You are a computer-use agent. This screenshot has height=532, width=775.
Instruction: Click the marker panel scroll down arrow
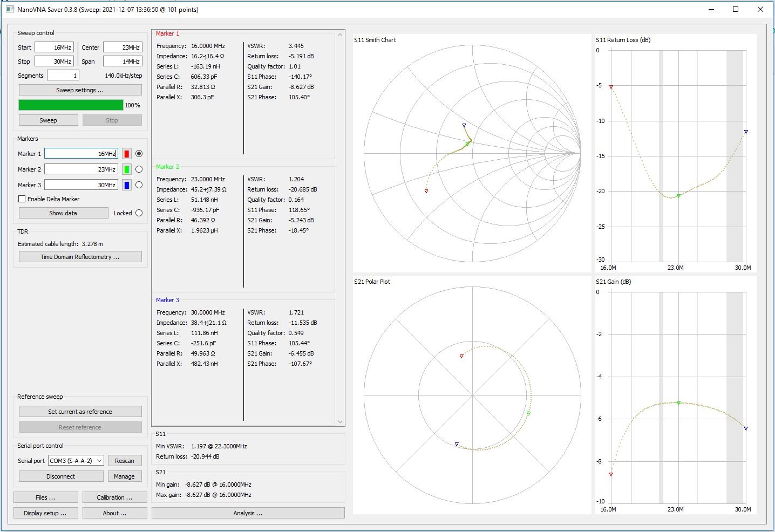tap(340, 422)
